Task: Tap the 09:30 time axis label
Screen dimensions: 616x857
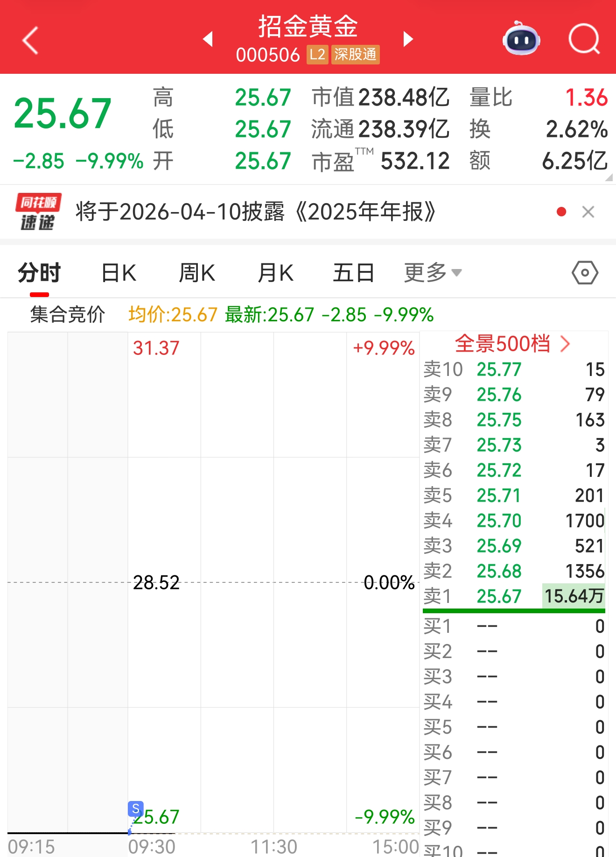Action: (x=152, y=847)
